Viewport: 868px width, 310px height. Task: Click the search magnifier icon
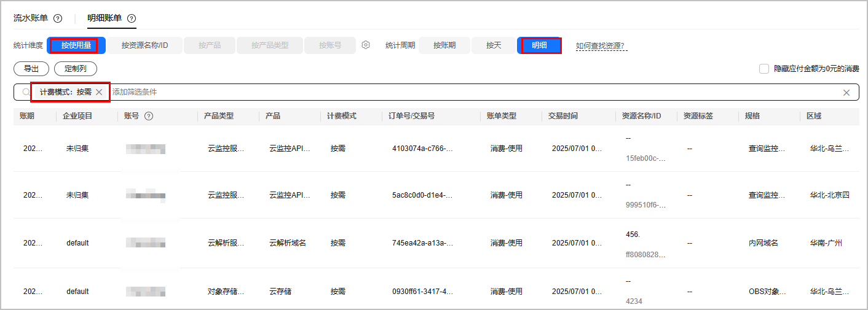click(x=26, y=92)
